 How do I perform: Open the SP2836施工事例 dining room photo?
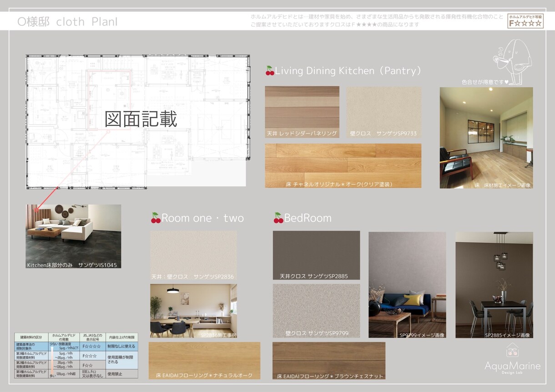pos(193,311)
